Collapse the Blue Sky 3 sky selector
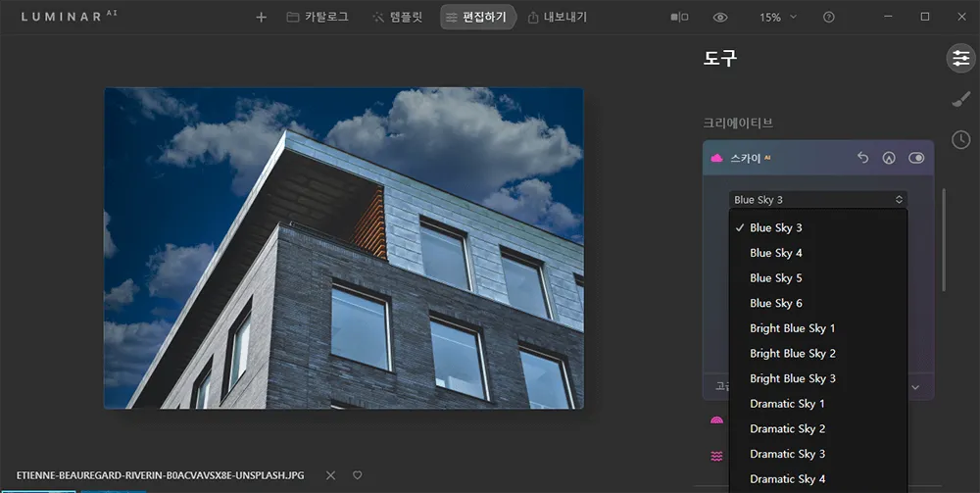Image resolution: width=980 pixels, height=493 pixels. tap(817, 200)
